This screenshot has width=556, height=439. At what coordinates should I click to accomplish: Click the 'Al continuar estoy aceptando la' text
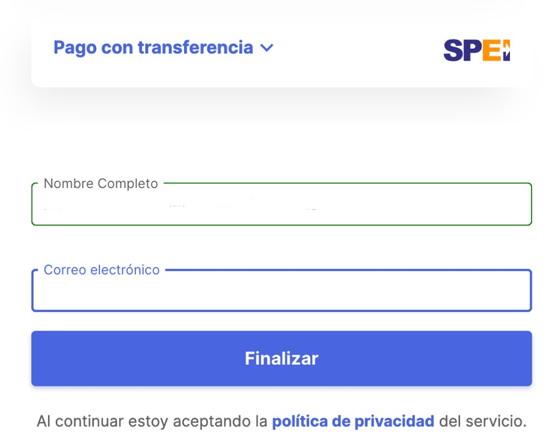click(x=152, y=422)
